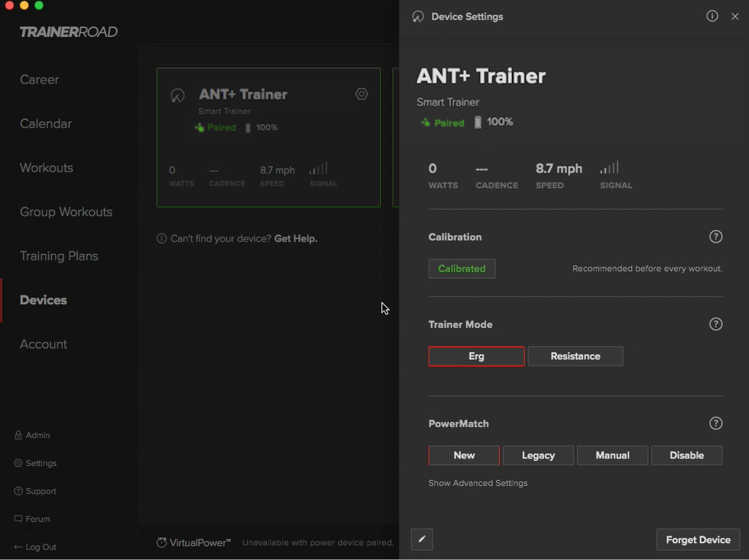Choose Legacy PowerMatch option
Screen dimensions: 749x560
tap(538, 455)
